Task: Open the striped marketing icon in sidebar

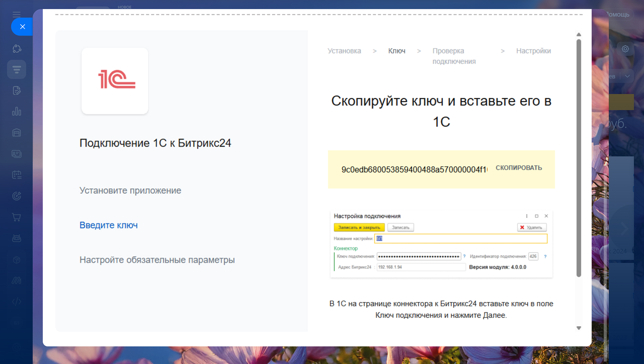Action: click(x=17, y=281)
